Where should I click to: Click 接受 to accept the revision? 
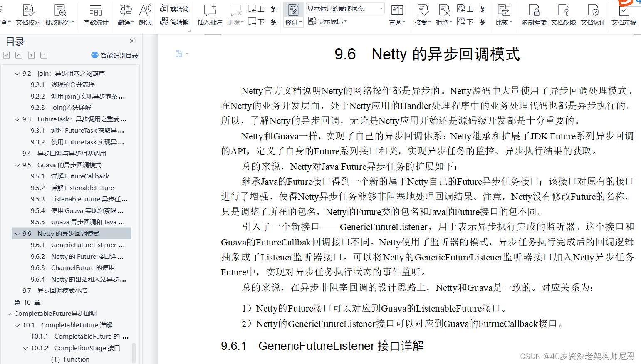point(423,15)
